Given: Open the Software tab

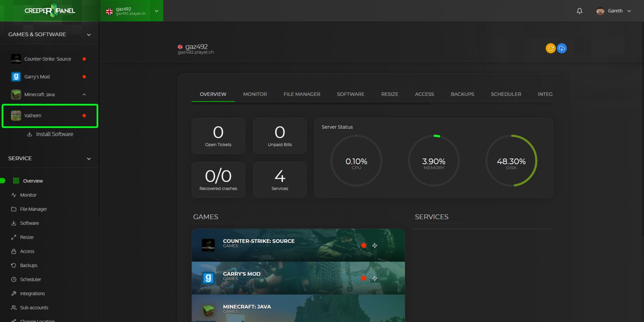Looking at the screenshot, I should tap(351, 94).
